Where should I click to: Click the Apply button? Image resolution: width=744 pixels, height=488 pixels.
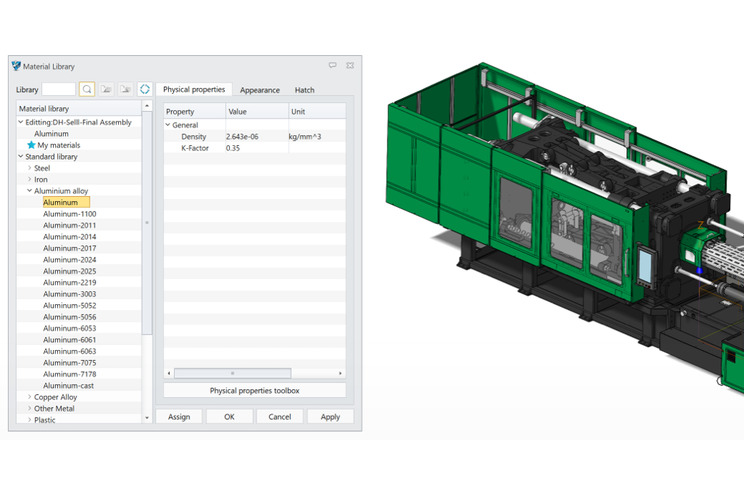pyautogui.click(x=330, y=417)
